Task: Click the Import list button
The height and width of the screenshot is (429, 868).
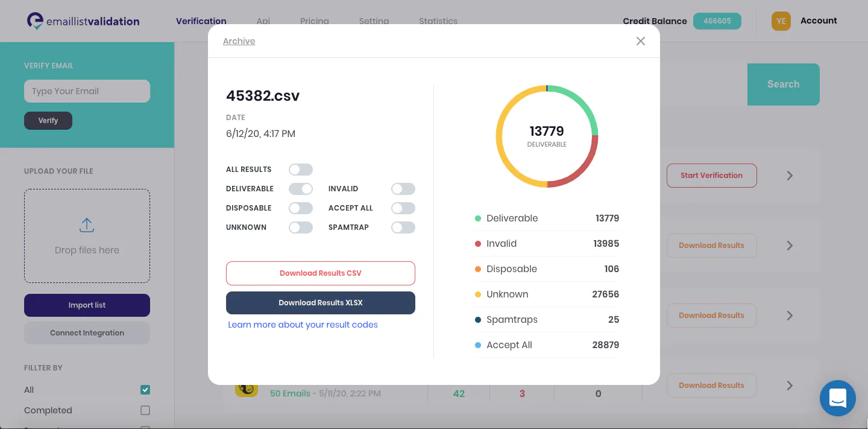Action: point(87,305)
